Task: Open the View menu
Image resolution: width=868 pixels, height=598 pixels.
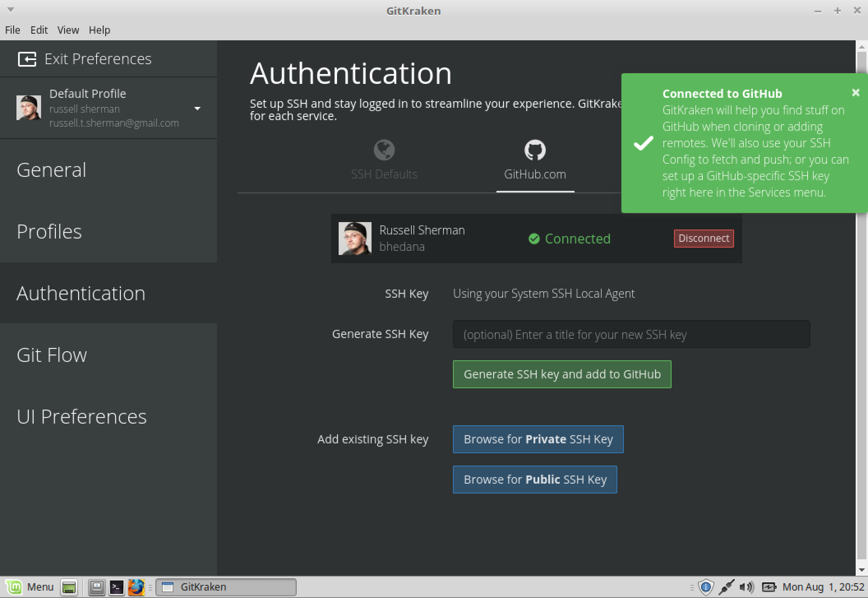Action: (68, 30)
